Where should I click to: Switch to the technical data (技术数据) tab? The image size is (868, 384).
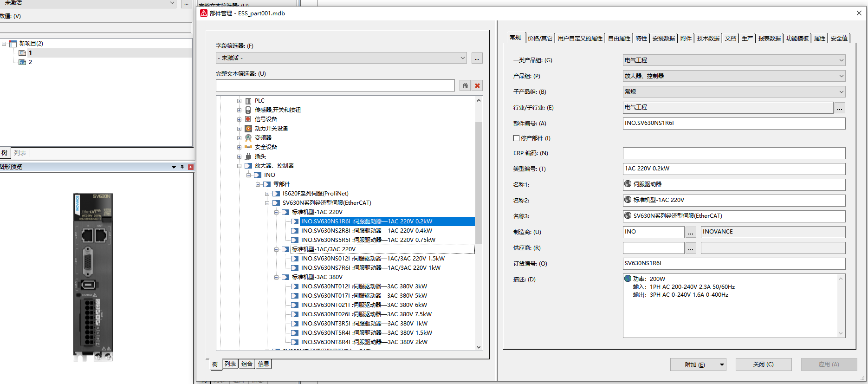pyautogui.click(x=708, y=38)
